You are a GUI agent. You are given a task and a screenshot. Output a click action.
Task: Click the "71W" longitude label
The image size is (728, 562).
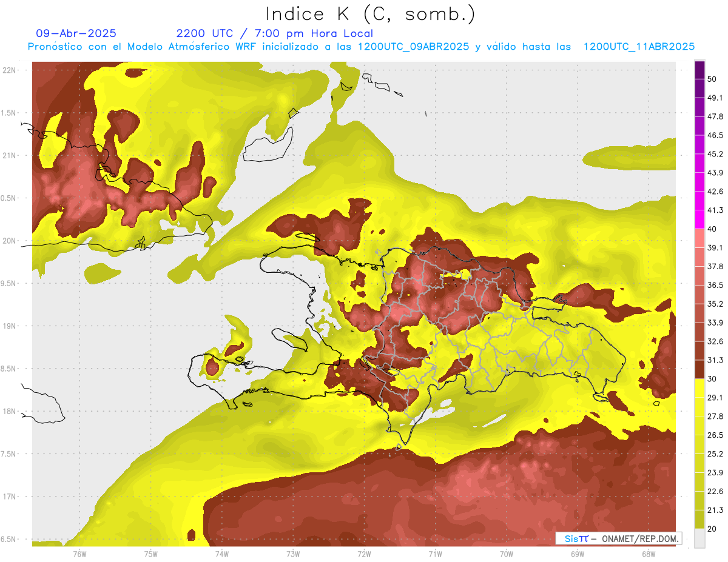coord(435,554)
